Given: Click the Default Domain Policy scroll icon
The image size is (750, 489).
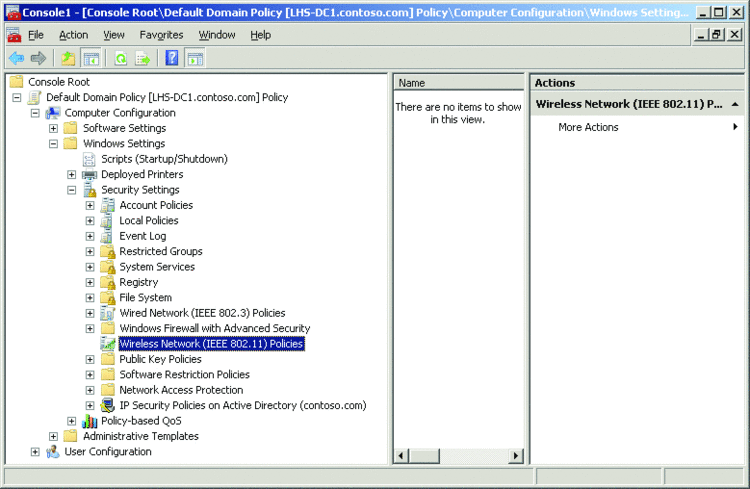Looking at the screenshot, I should click(34, 97).
